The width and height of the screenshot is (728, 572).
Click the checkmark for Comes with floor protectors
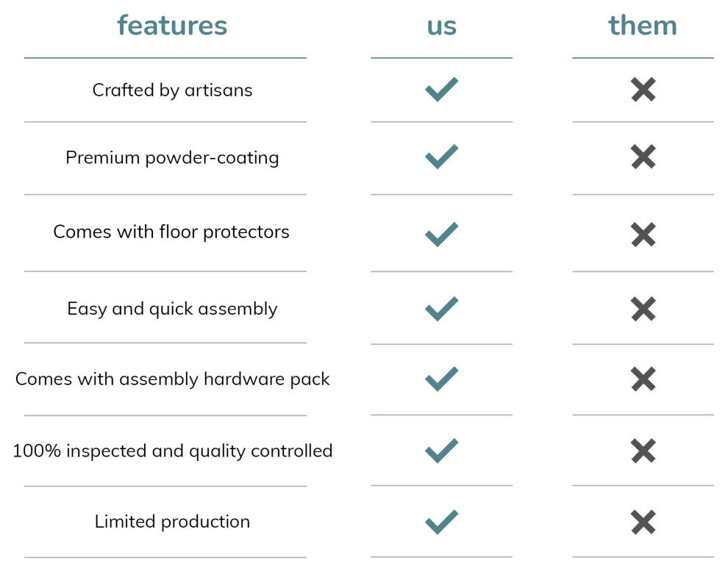pyautogui.click(x=441, y=235)
